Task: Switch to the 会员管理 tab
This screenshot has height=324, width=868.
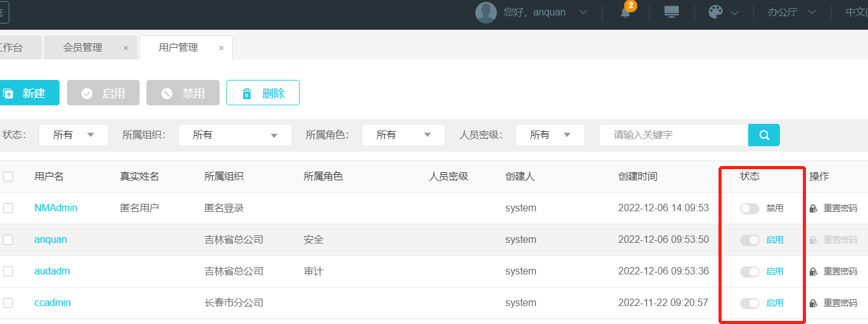Action: (x=83, y=48)
